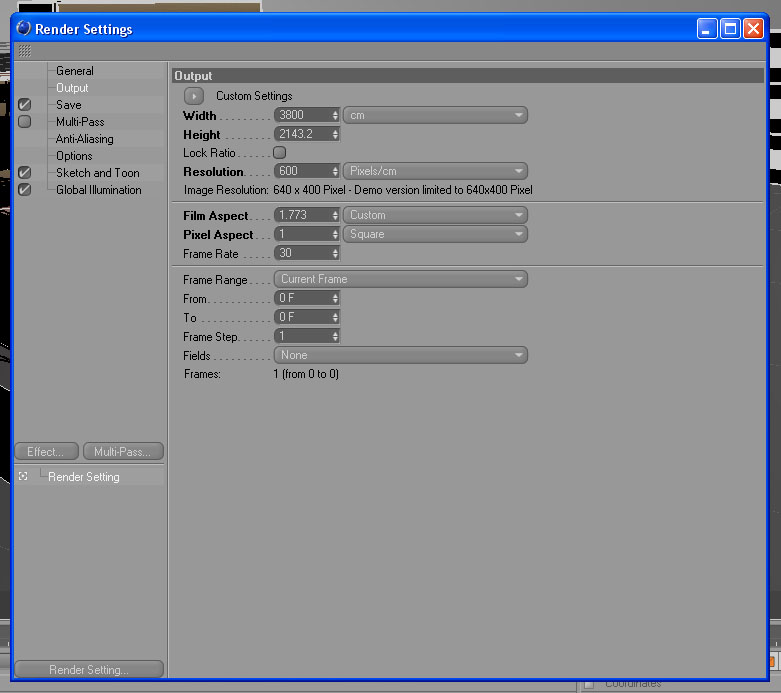Viewport: 781px width, 693px height.
Task: Close the Render Settings window
Action: pyautogui.click(x=754, y=28)
